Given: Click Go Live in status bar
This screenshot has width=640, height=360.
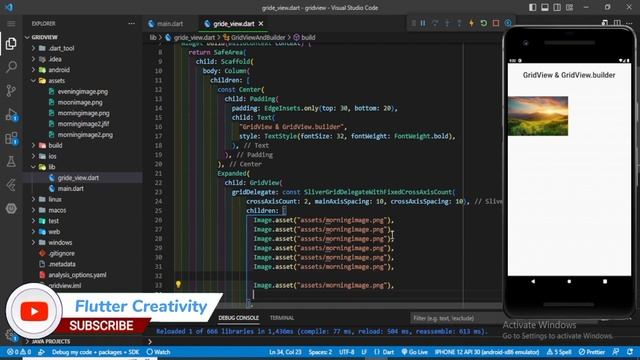Looking at the screenshot, I should click(x=414, y=352).
